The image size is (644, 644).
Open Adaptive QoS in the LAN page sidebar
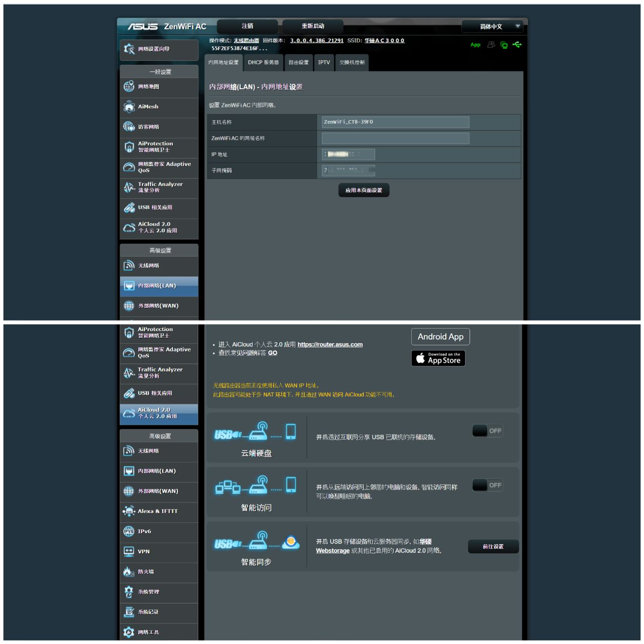pyautogui.click(x=159, y=167)
